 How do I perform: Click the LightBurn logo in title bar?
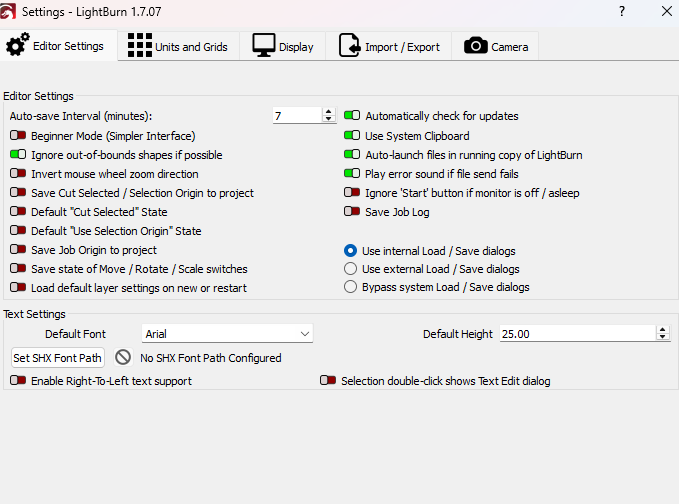(x=8, y=11)
